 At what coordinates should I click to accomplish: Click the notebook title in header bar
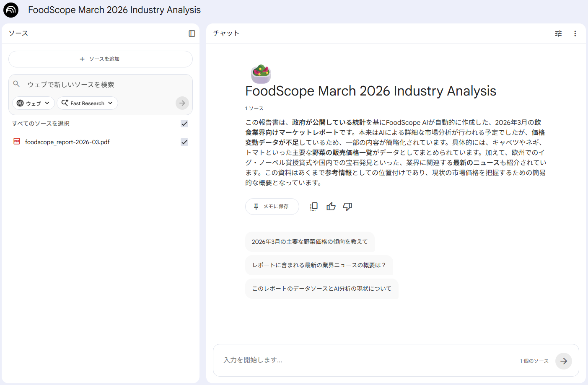tap(114, 10)
